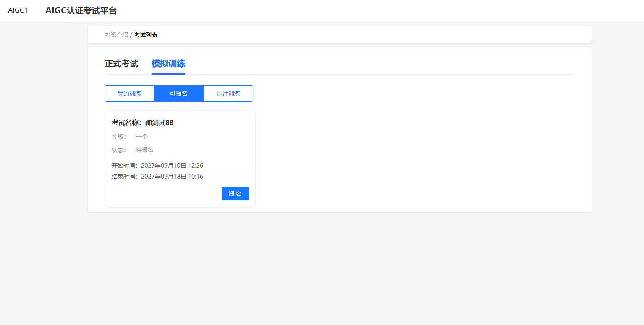Screen dimensions: 644x325
Task: Choose the 可报名 segment
Action: [x=179, y=94]
